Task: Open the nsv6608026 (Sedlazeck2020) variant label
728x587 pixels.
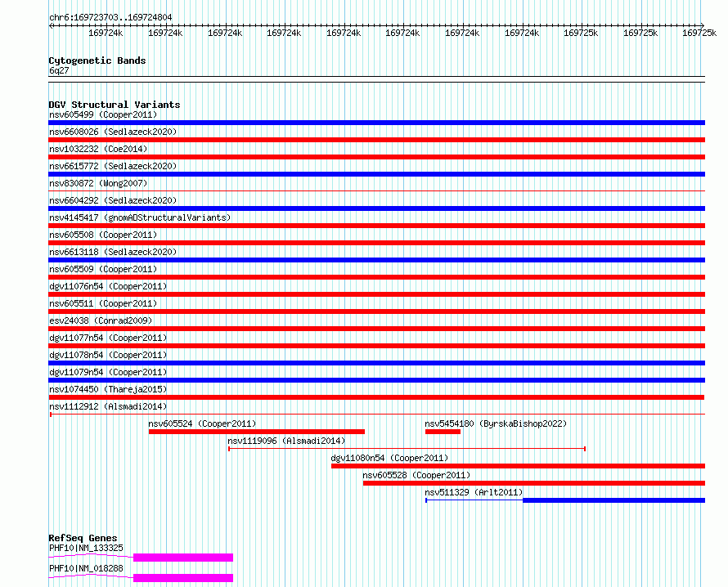Action: coord(113,132)
